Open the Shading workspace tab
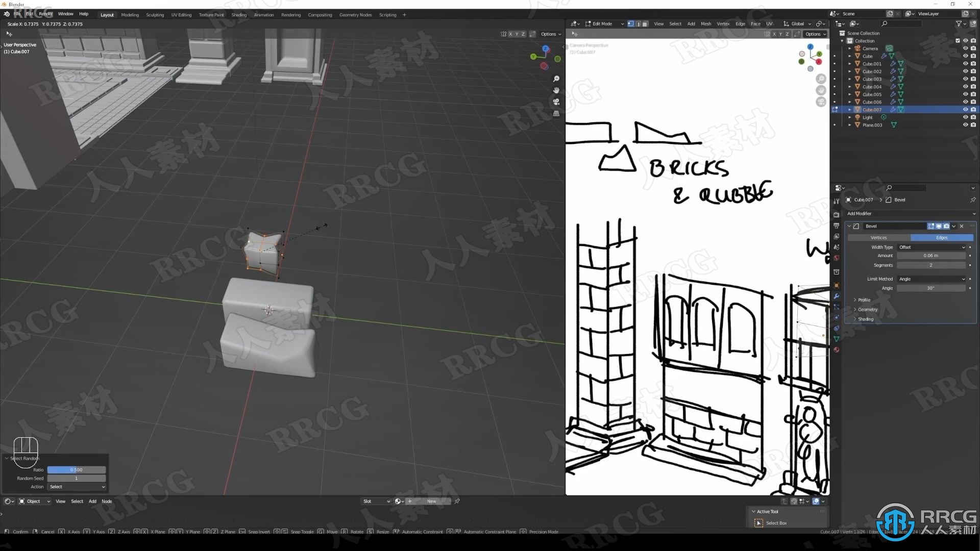Image resolution: width=980 pixels, height=551 pixels. pyautogui.click(x=239, y=15)
